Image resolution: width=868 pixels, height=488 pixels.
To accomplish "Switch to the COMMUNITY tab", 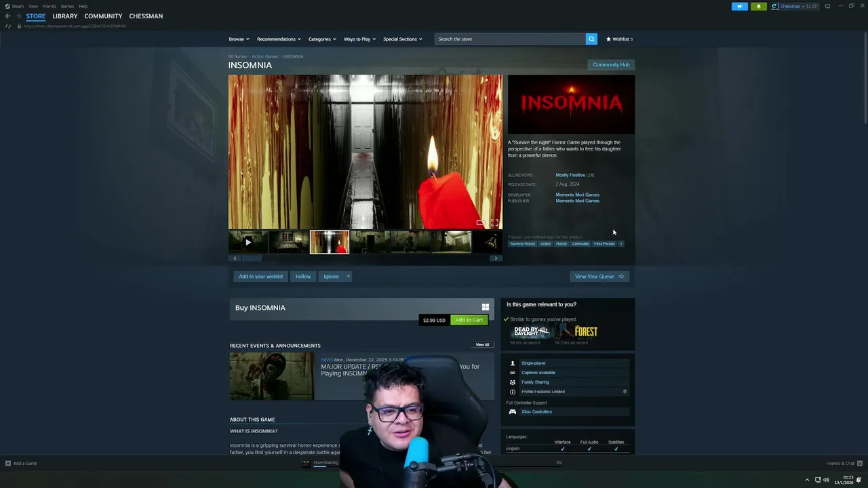I will (x=103, y=16).
